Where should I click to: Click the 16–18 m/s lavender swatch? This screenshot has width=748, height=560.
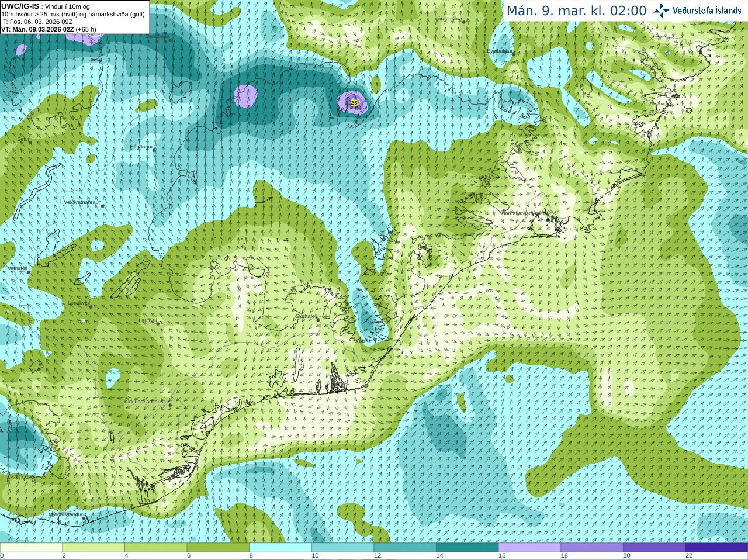pyautogui.click(x=530, y=548)
